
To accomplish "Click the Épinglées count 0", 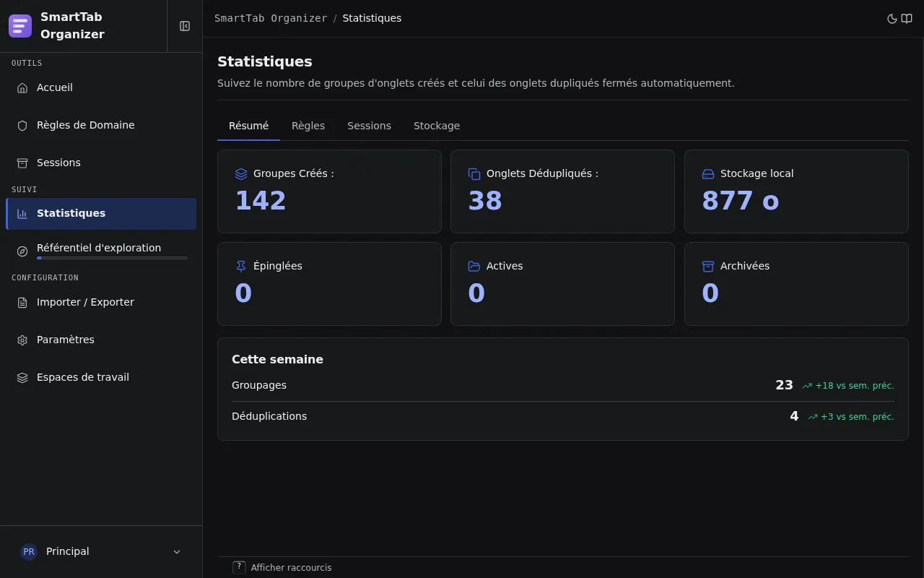I will (243, 293).
